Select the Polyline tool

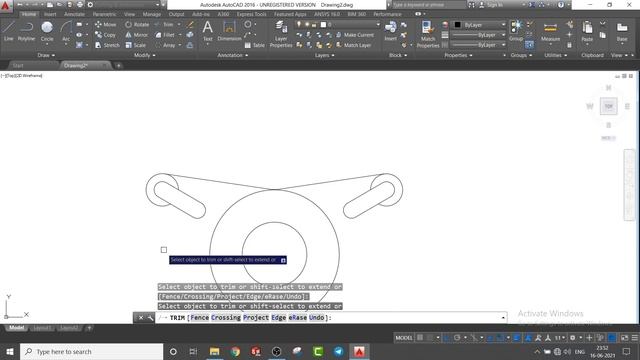tap(26, 31)
